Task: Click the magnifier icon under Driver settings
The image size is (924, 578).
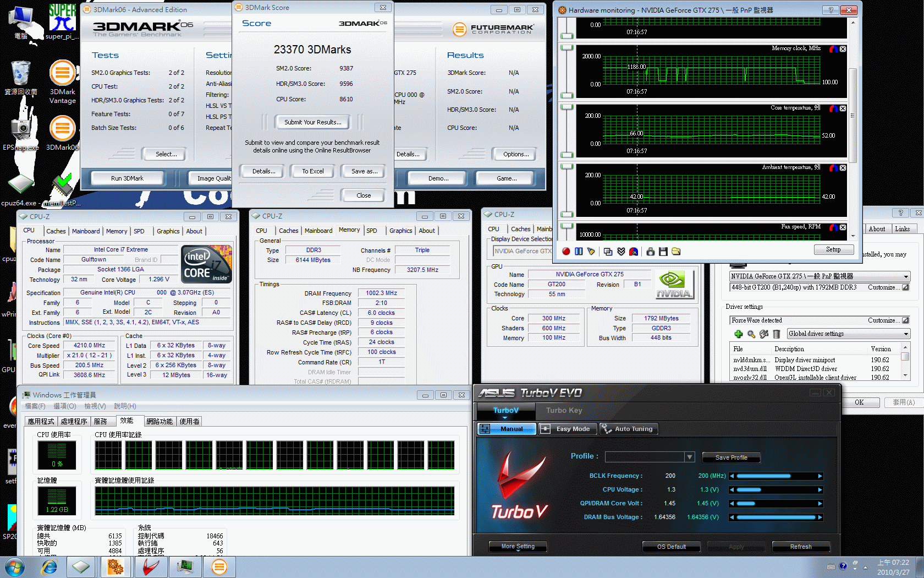Action: (x=751, y=334)
